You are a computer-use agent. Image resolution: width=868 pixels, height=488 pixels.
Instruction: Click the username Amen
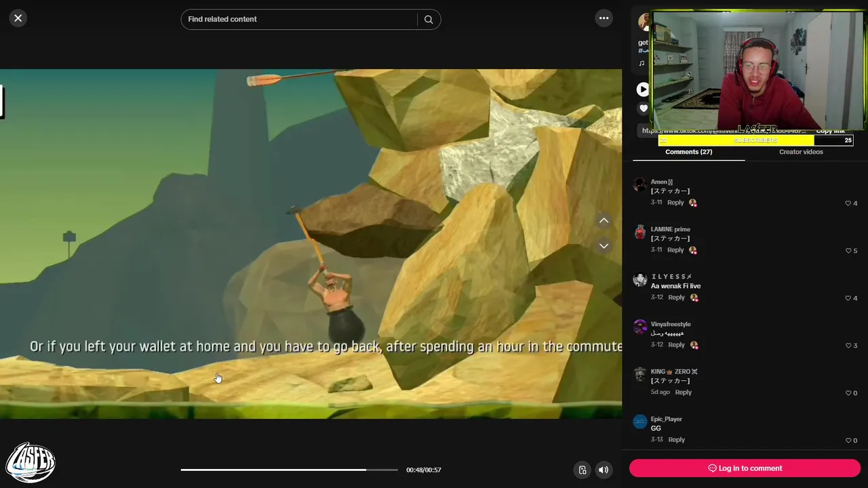661,182
